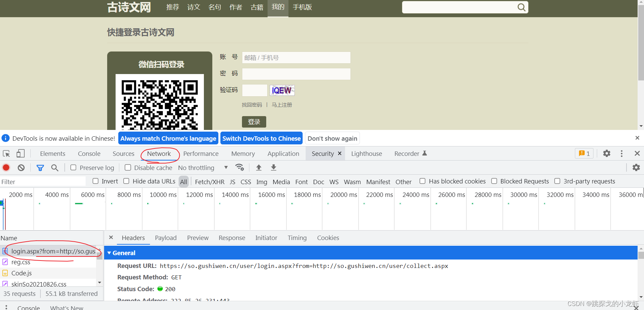644x310 pixels.
Task: Dismiss the DevTools language infobar
Action: point(637,138)
